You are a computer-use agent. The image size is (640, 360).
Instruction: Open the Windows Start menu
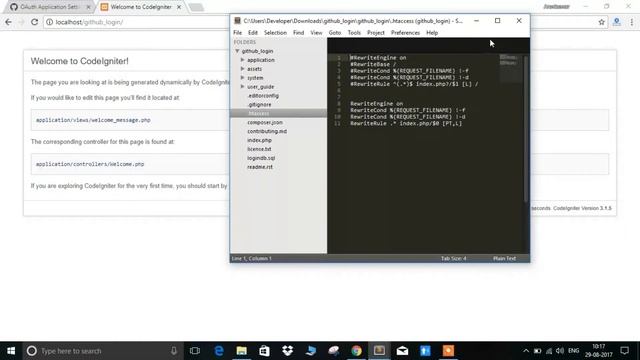11,351
